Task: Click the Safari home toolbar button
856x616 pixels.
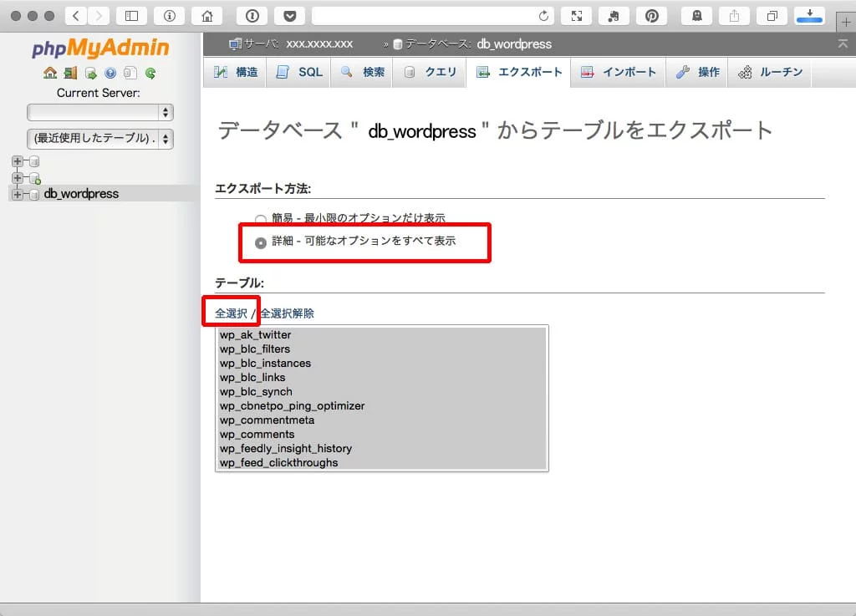Action: (x=207, y=16)
